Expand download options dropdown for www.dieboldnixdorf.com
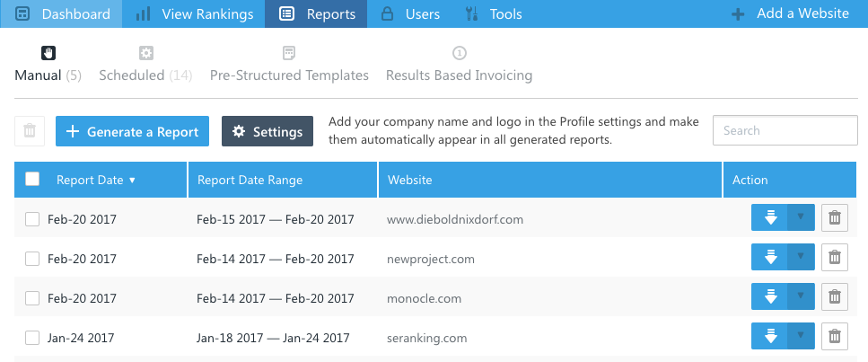This screenshot has height=362, width=868. (x=801, y=217)
